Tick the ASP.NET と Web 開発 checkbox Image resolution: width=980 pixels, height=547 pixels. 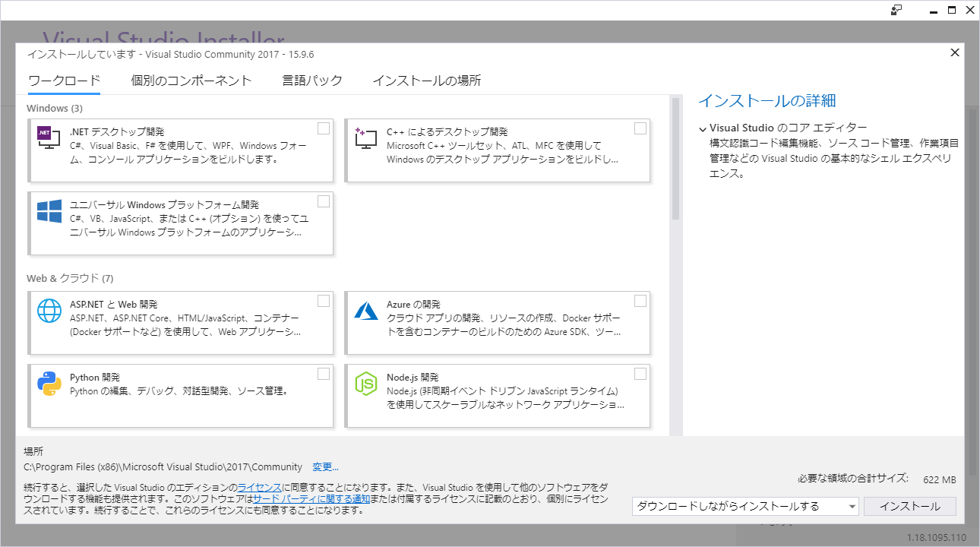(x=324, y=301)
